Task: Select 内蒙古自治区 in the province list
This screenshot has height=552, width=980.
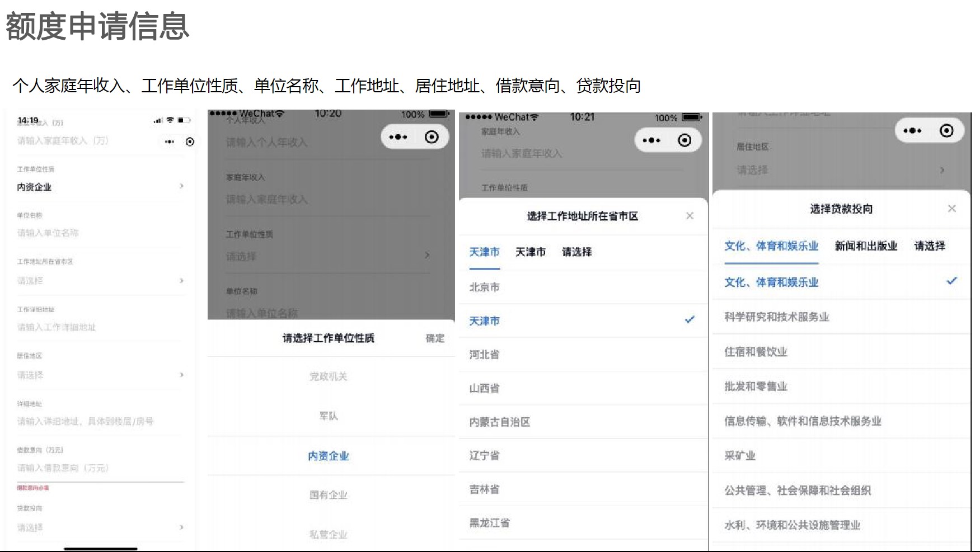Action: coord(583,422)
